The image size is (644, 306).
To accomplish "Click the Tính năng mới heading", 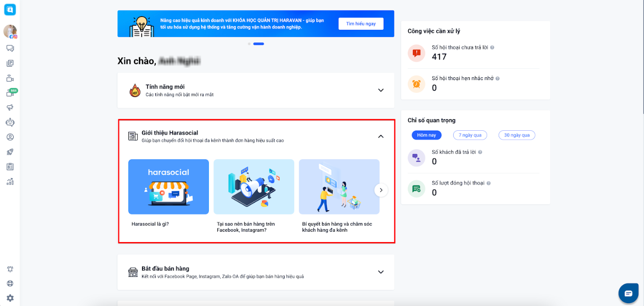I will tap(165, 87).
